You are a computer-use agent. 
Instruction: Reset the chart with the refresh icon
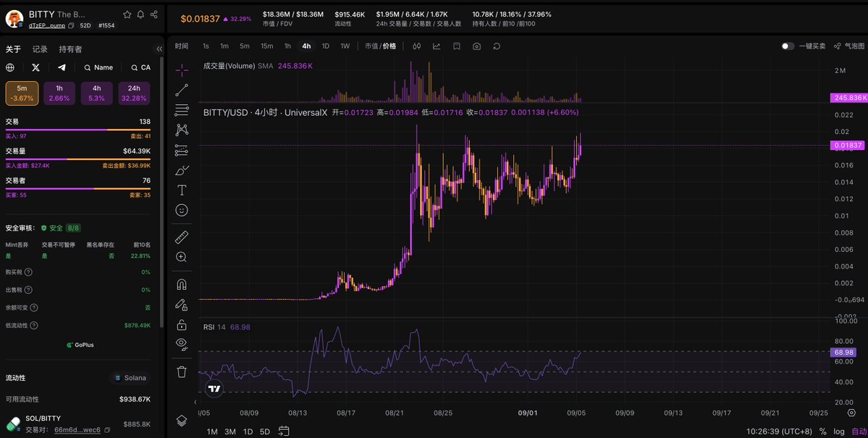(497, 46)
